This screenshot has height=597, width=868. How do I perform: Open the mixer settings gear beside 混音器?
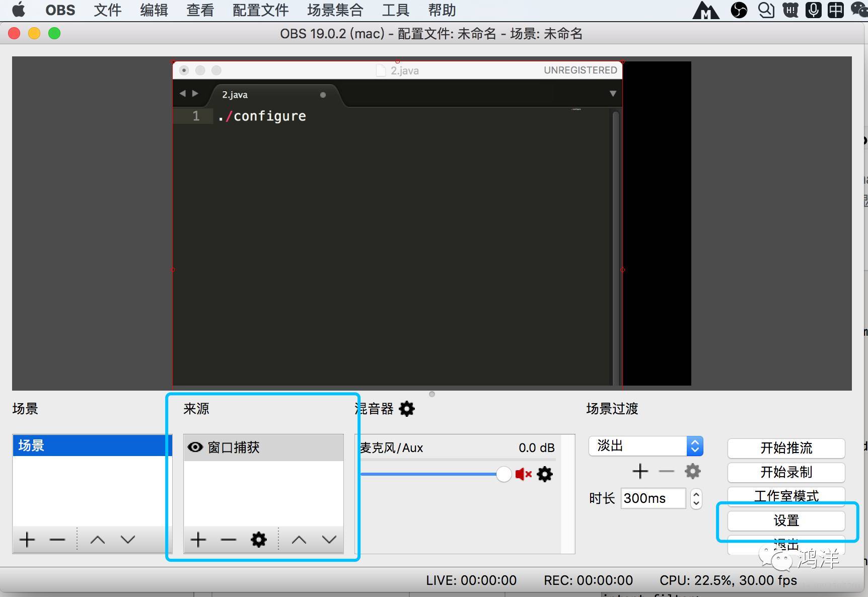coord(407,409)
